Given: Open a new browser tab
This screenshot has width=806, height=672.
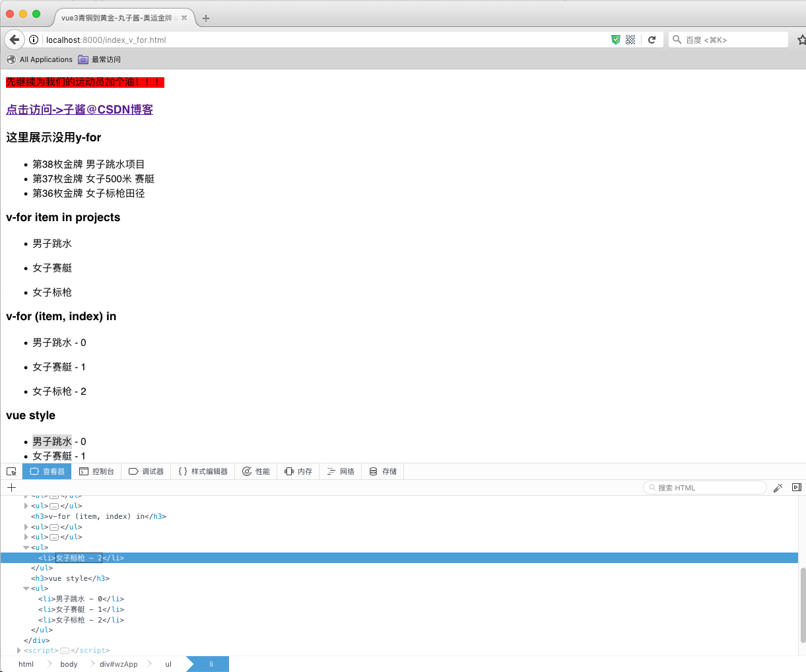Looking at the screenshot, I should coord(206,18).
